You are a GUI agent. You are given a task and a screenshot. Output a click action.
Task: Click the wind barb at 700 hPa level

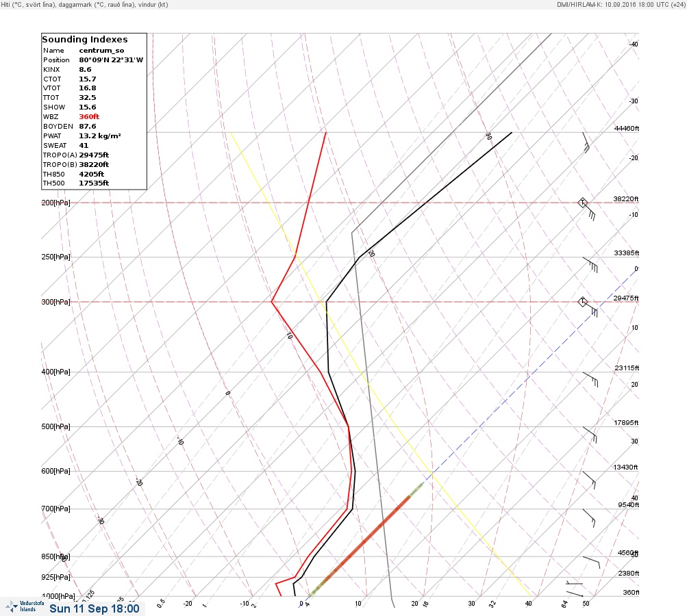coord(589,518)
